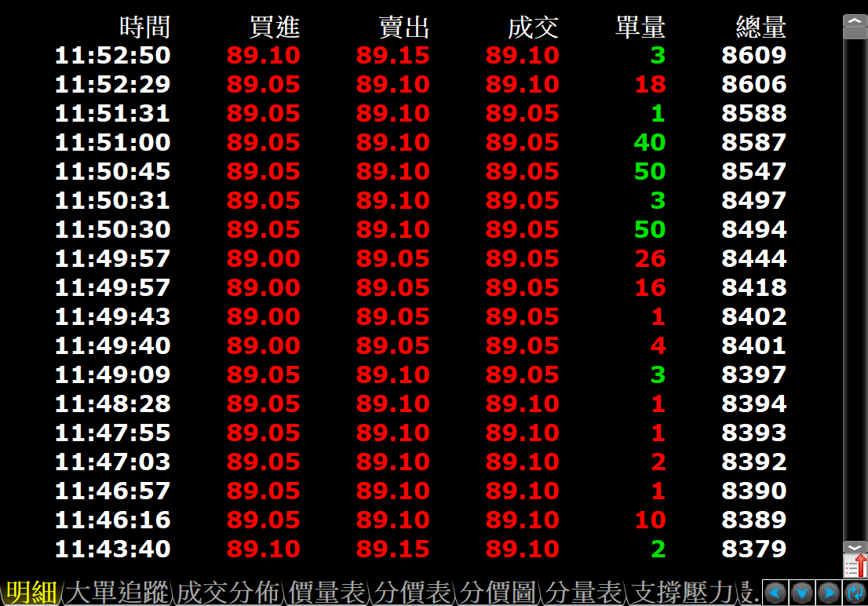Click the scrollbar down arrow button
The image size is (868, 606).
point(855,547)
